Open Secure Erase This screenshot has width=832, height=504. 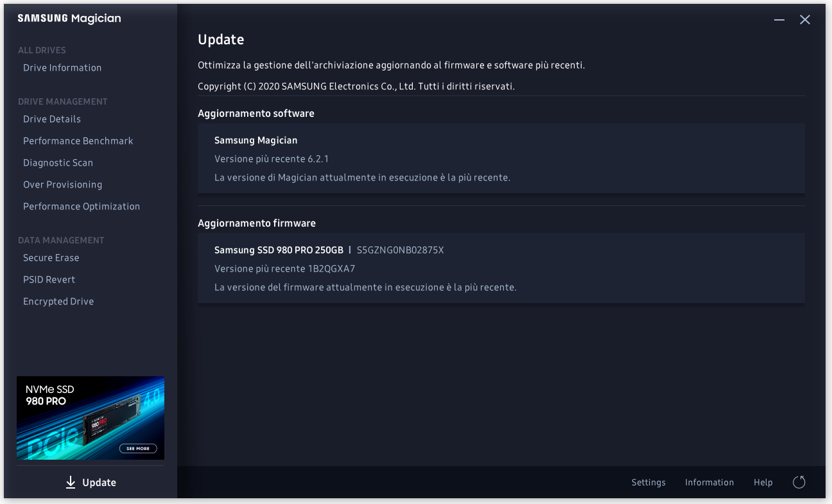(51, 257)
